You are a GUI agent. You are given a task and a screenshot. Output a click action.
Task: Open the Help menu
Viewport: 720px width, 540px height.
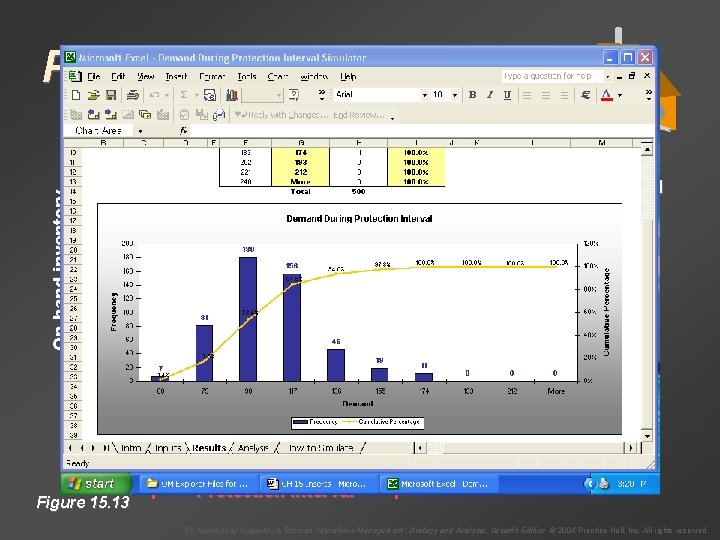click(348, 76)
